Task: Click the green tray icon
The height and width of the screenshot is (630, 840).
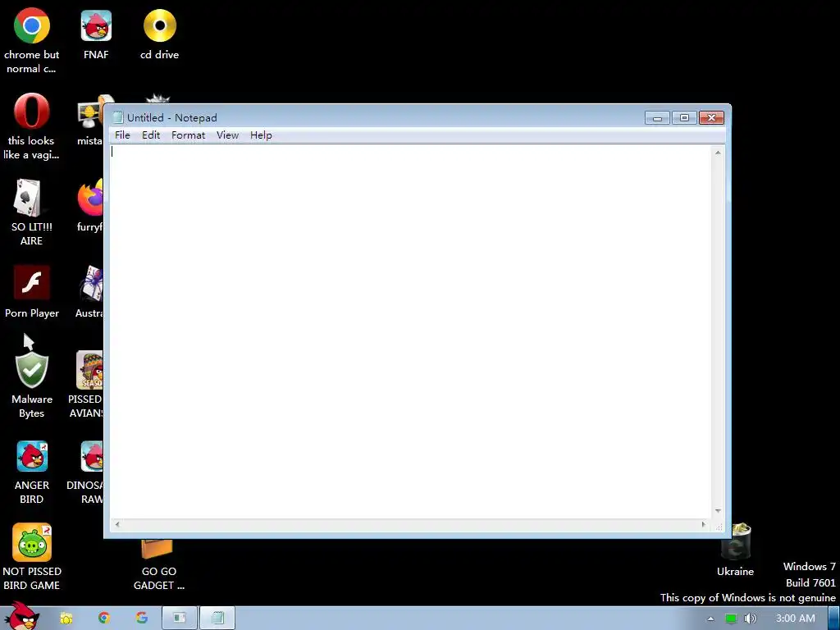Action: click(731, 619)
